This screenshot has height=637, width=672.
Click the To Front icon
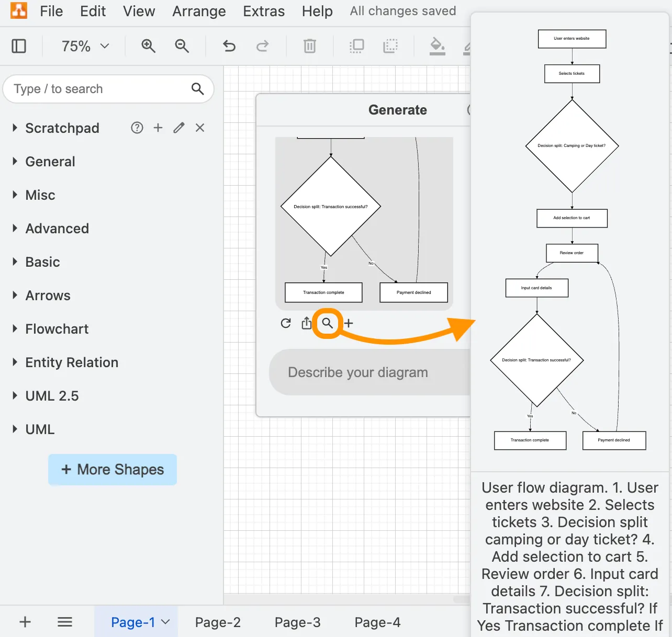click(357, 46)
